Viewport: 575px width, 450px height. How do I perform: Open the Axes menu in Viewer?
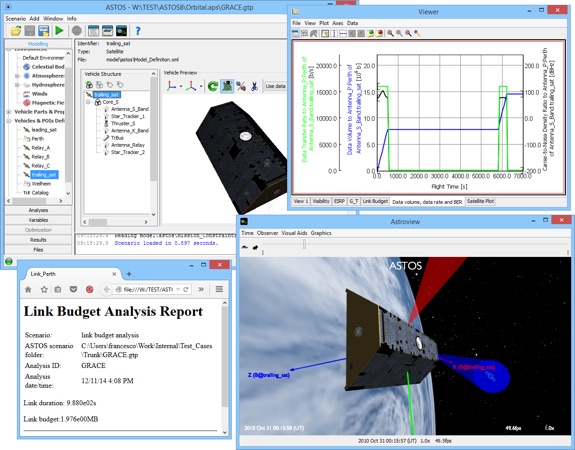click(x=338, y=23)
